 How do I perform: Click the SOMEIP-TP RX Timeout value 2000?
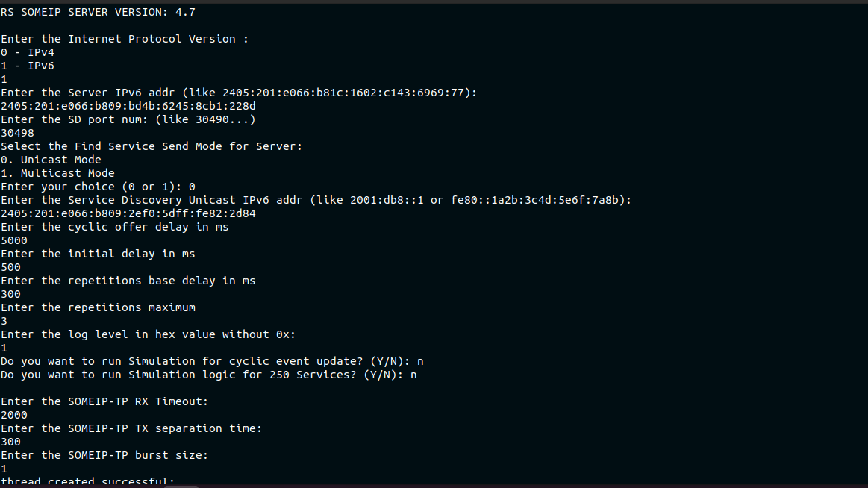click(x=14, y=415)
